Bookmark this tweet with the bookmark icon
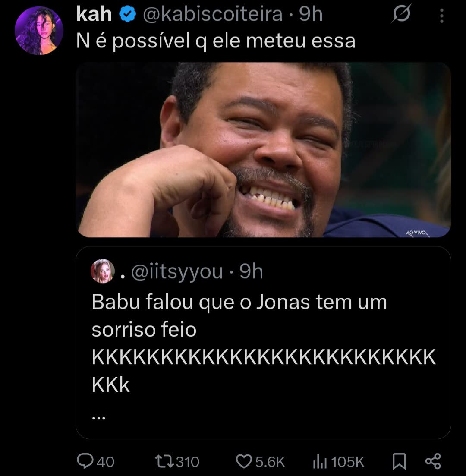The height and width of the screenshot is (476, 466). coord(399,461)
